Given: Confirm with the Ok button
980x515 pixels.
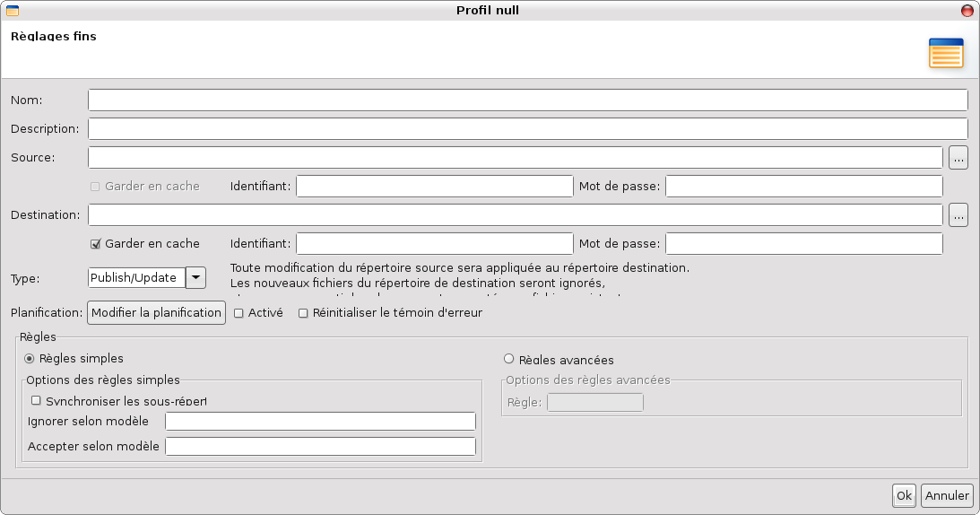Looking at the screenshot, I should [x=904, y=495].
